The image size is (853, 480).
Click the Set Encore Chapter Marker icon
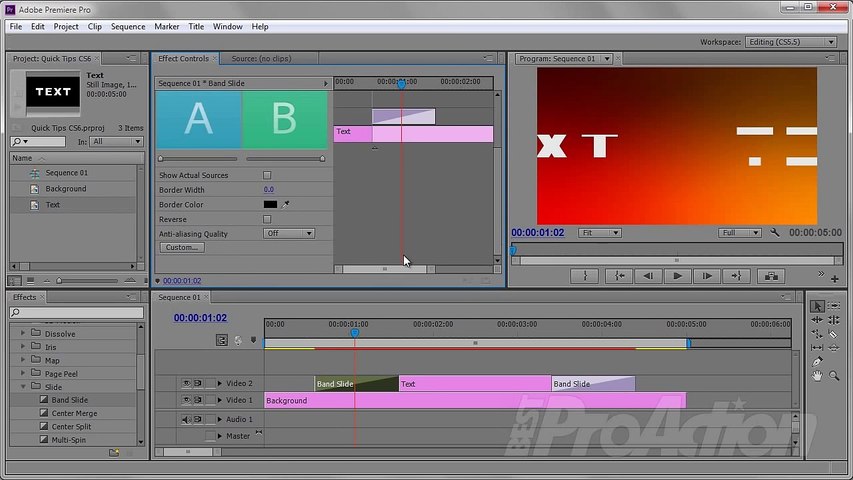[238, 340]
